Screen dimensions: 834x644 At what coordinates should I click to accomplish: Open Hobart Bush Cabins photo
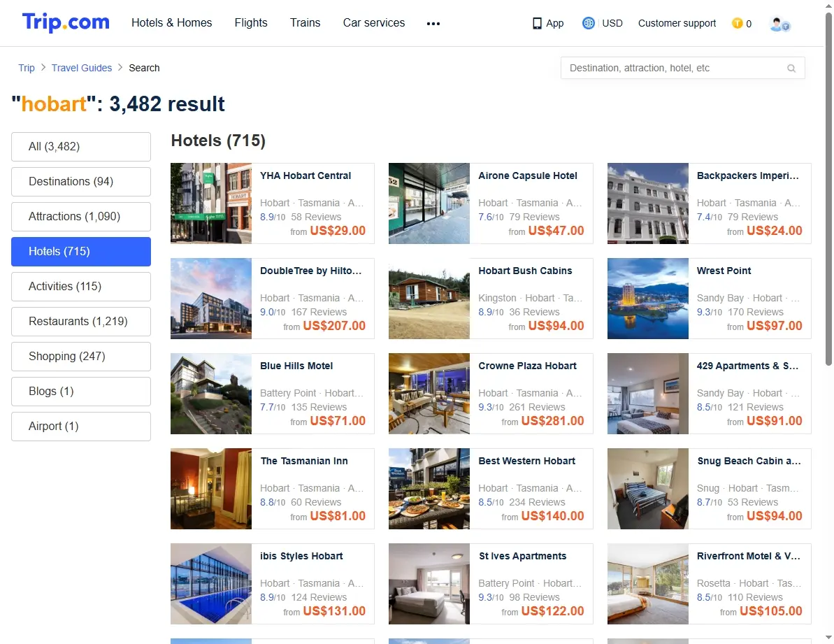(429, 299)
